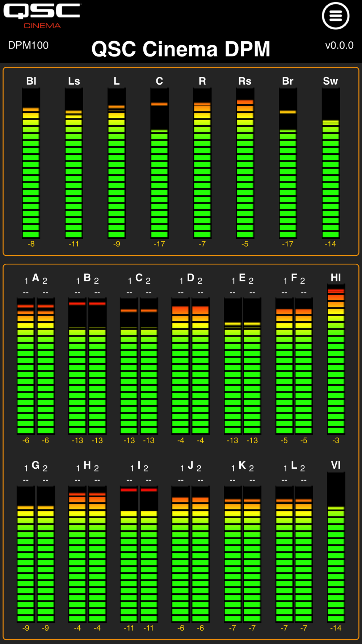362x644 pixels.
Task: Click amplifier I channel 1 meter
Action: pyautogui.click(x=129, y=554)
